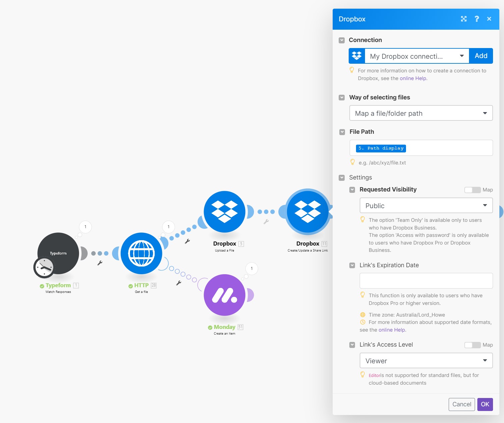The height and width of the screenshot is (423, 504).
Task: Click the 'Upload a File' caption
Action: [225, 251]
